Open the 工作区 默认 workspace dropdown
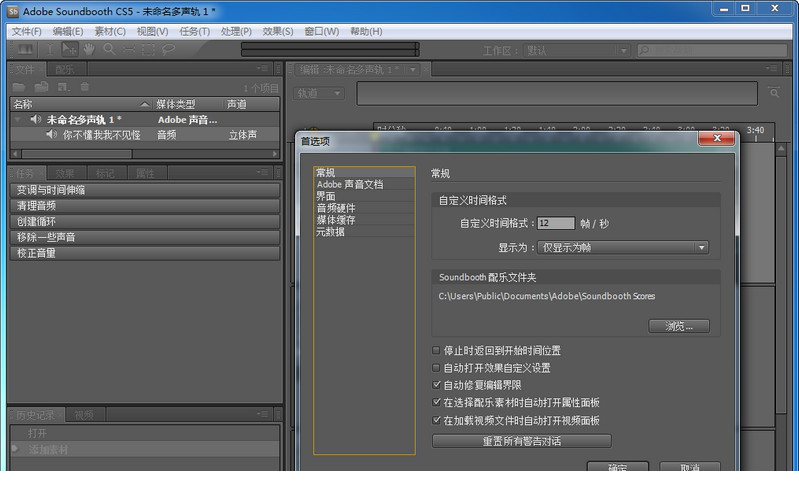This screenshot has width=799, height=489. [576, 50]
